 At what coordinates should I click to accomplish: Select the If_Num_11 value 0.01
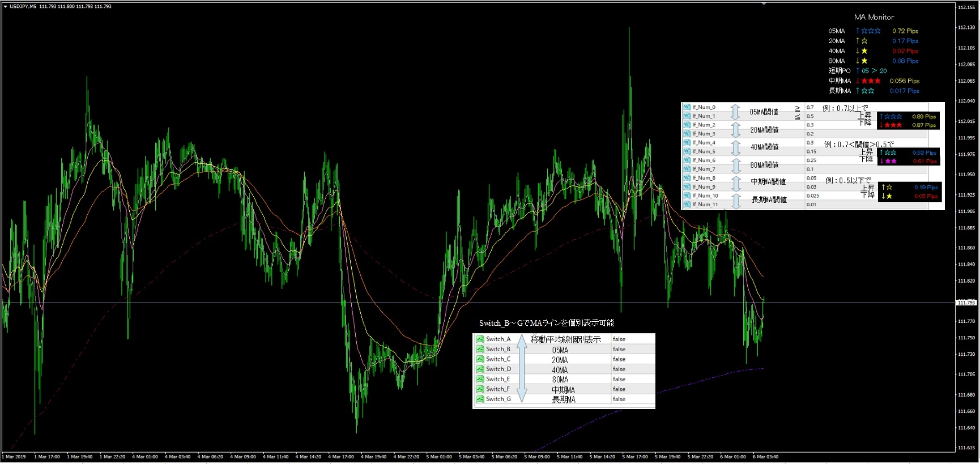pyautogui.click(x=812, y=205)
